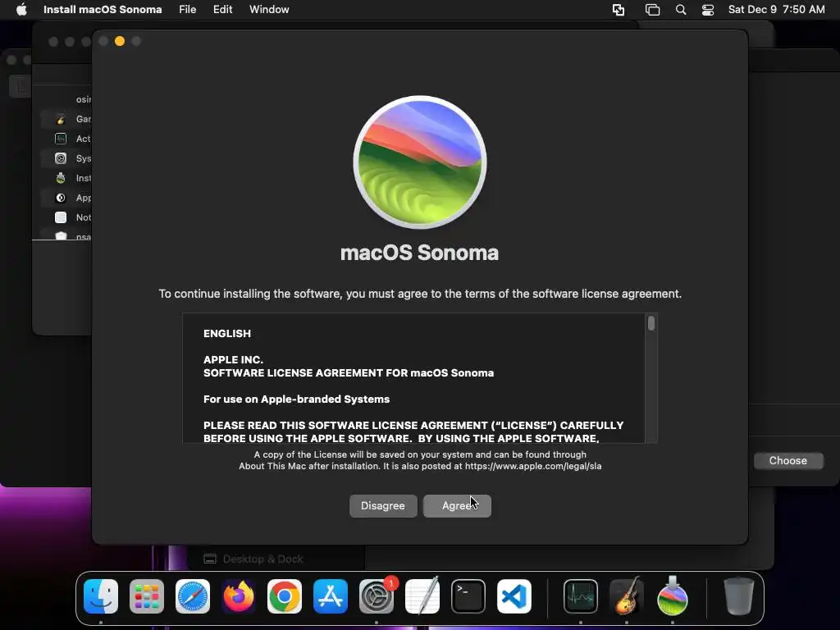Launch Google Chrome from the Dock
Image resolution: width=840 pixels, height=630 pixels.
tap(285, 596)
